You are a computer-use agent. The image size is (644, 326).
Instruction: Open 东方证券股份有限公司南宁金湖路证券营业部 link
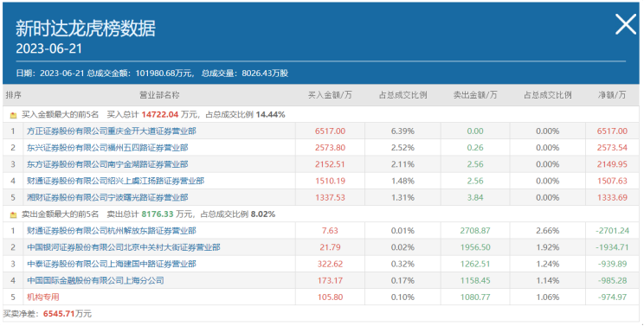click(107, 164)
